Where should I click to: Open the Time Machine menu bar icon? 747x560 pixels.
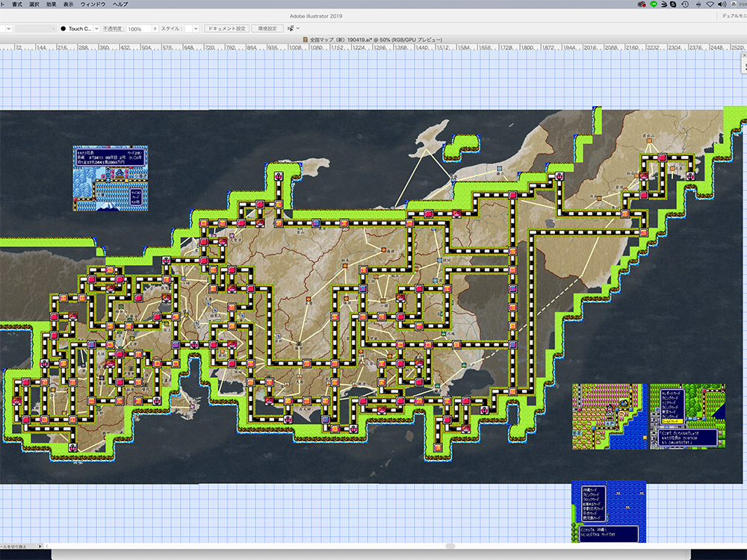pyautogui.click(x=685, y=4)
